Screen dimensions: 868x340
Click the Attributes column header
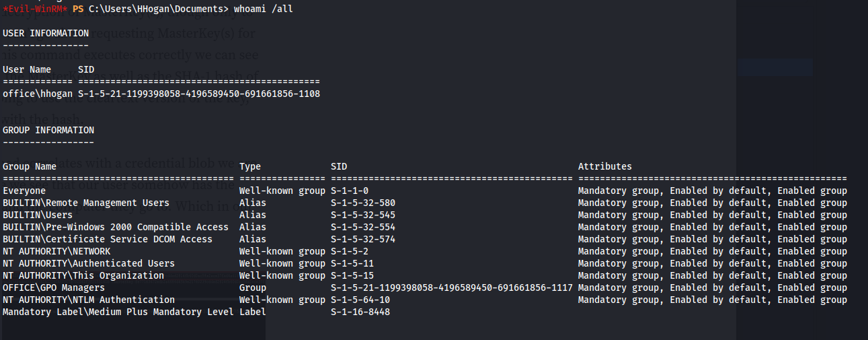click(605, 166)
